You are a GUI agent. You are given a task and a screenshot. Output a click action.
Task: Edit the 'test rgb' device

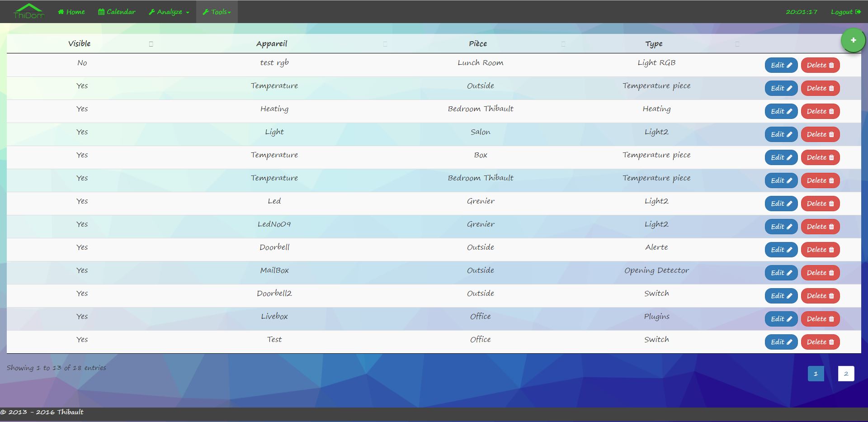[x=781, y=65]
